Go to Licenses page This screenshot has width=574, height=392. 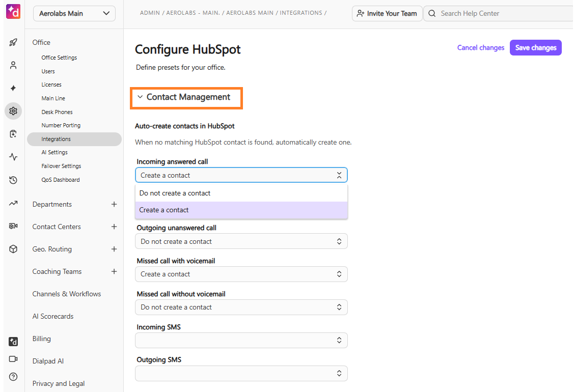click(51, 85)
